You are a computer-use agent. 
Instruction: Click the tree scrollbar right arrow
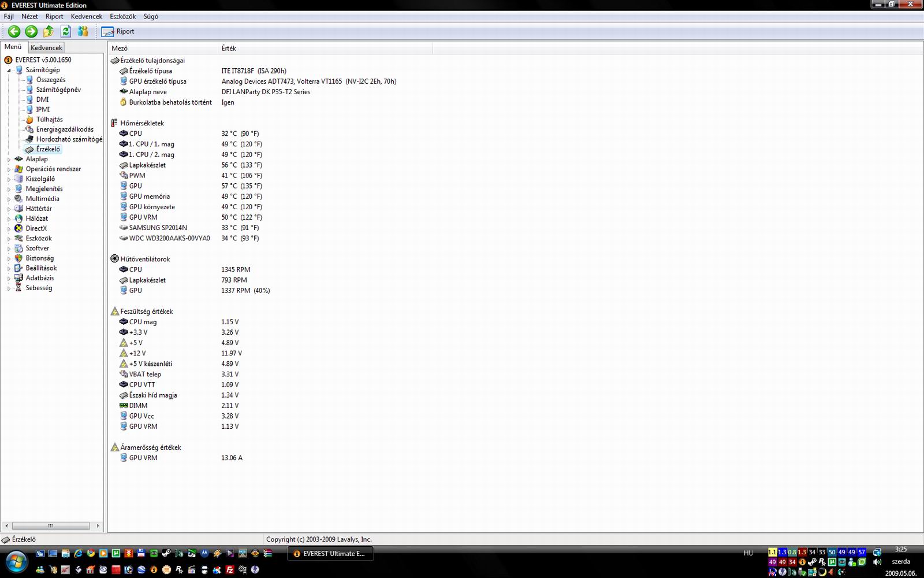98,526
